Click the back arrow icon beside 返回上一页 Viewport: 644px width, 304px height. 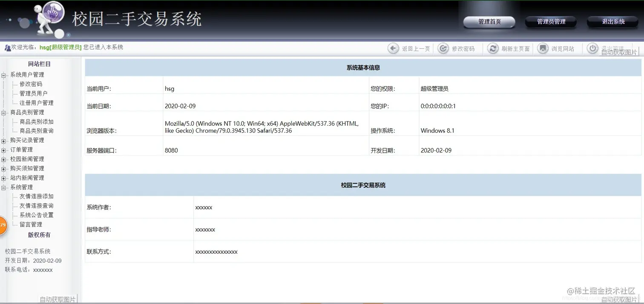click(x=393, y=49)
